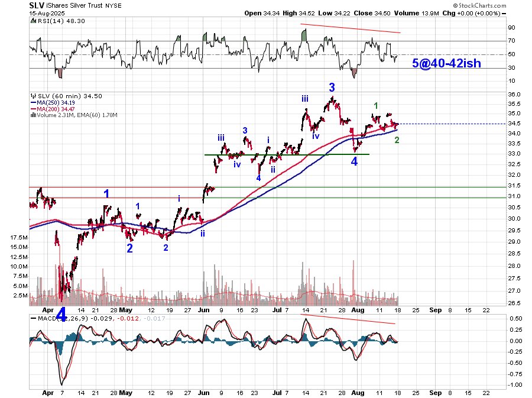Click the MA(250) 34.19 legend entry
This screenshot has width=532, height=398.
56,102
